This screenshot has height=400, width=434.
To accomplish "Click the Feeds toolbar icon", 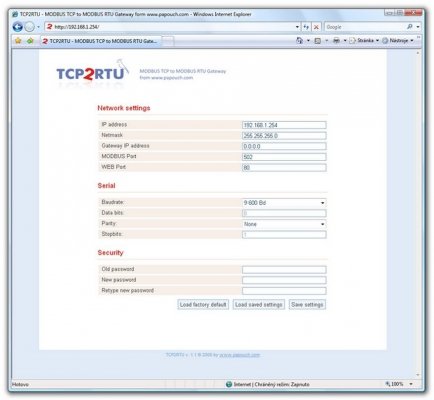I will pyautogui.click(x=318, y=41).
